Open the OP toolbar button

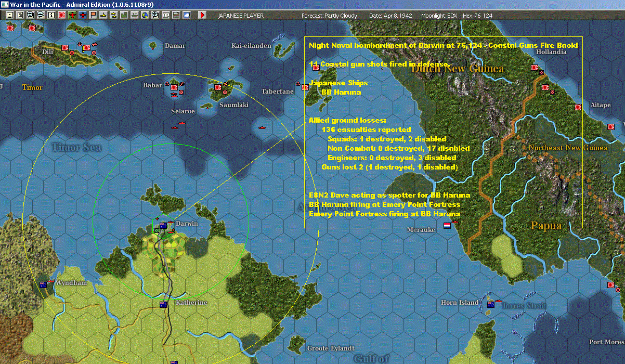[x=166, y=15]
